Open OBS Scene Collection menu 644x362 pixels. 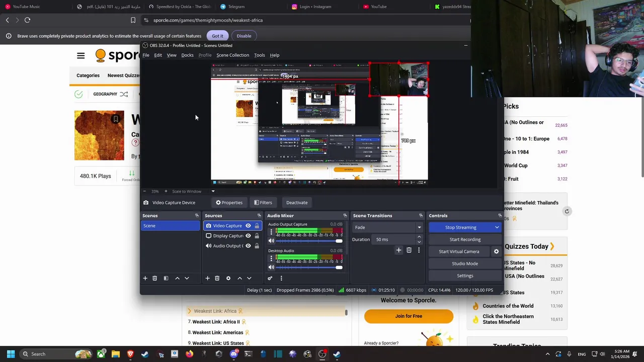tap(232, 55)
